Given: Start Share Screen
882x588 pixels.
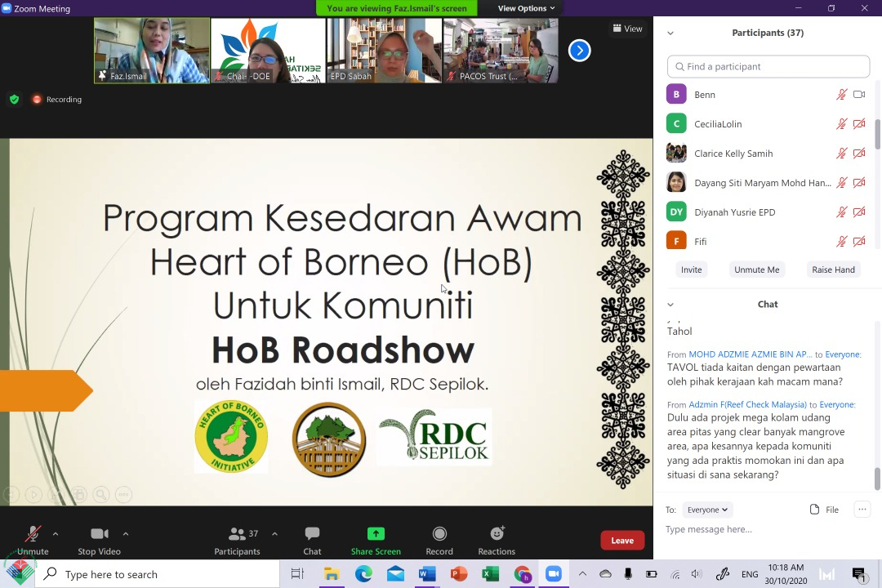Looking at the screenshot, I should click(x=376, y=540).
